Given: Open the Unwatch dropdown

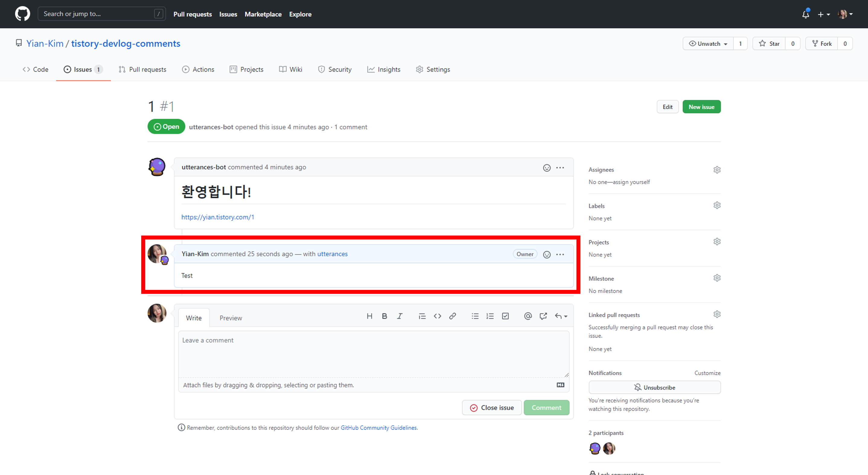Looking at the screenshot, I should [708, 43].
